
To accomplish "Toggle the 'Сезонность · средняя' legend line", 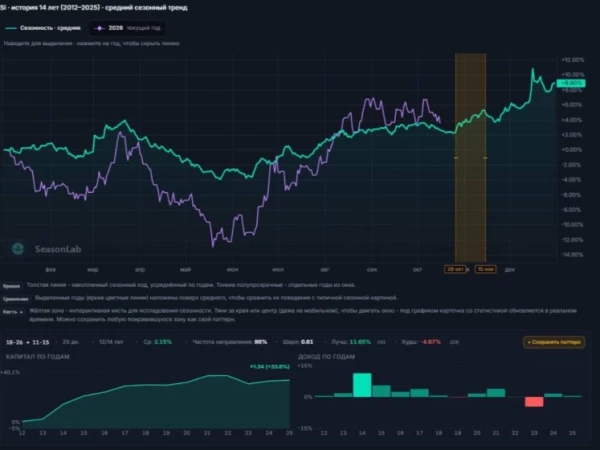I will [43, 28].
